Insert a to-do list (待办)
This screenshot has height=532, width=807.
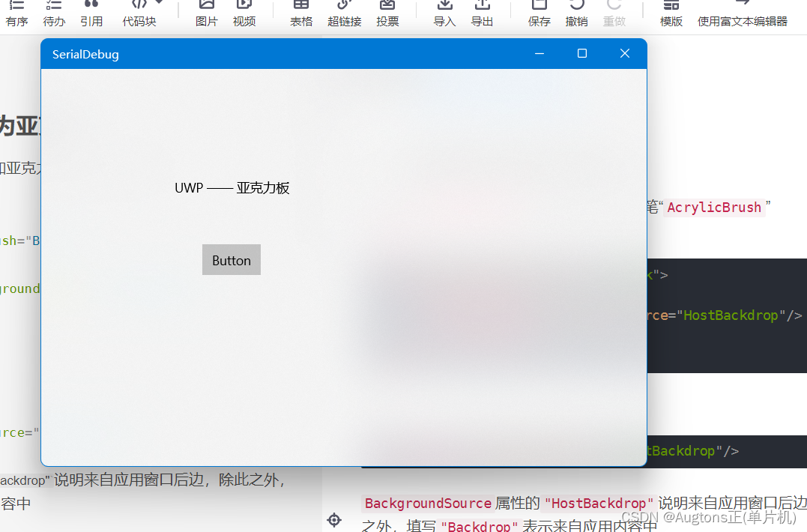[x=54, y=14]
